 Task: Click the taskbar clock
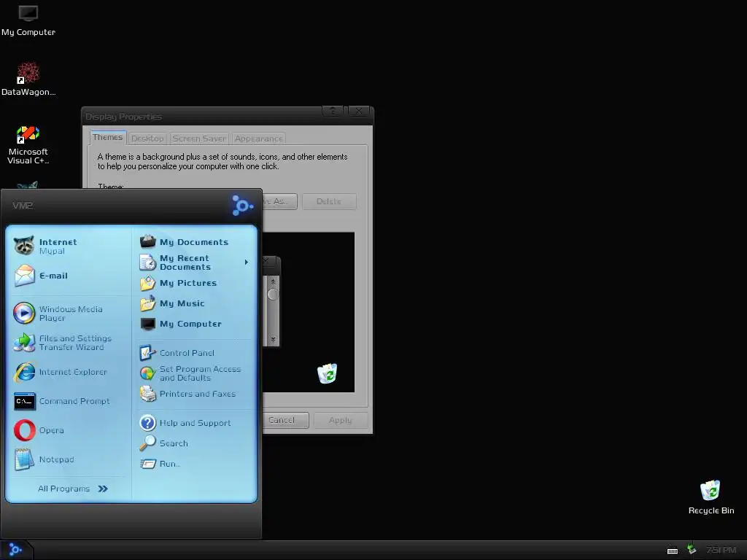tap(721, 550)
